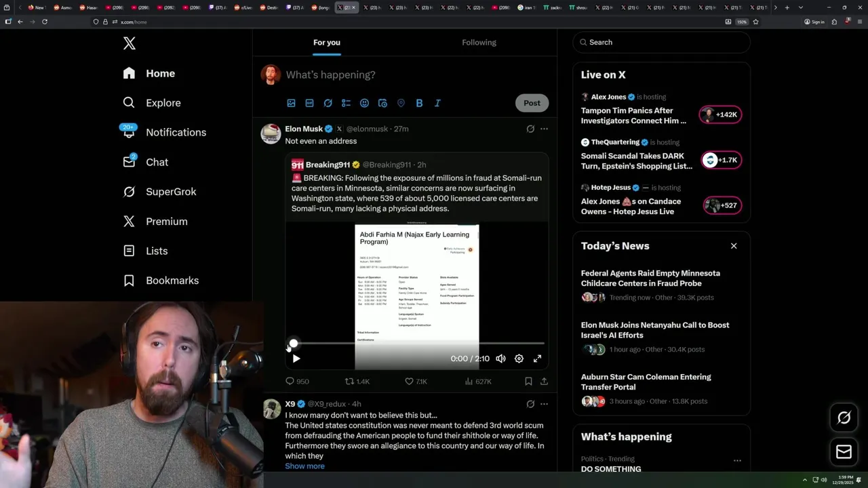
Task: Switch to the For you tab
Action: [327, 42]
